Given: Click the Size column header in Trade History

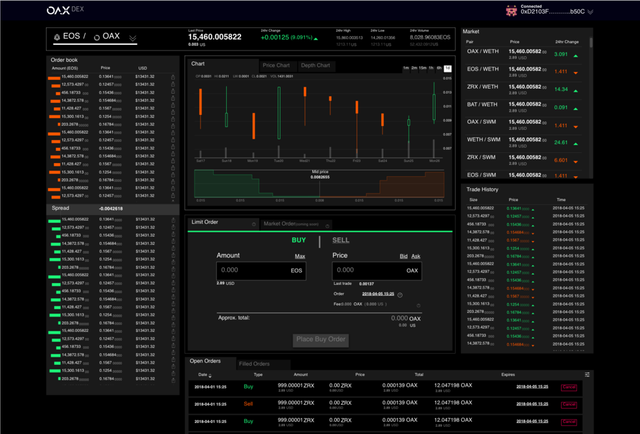Looking at the screenshot, I should pos(473,200).
